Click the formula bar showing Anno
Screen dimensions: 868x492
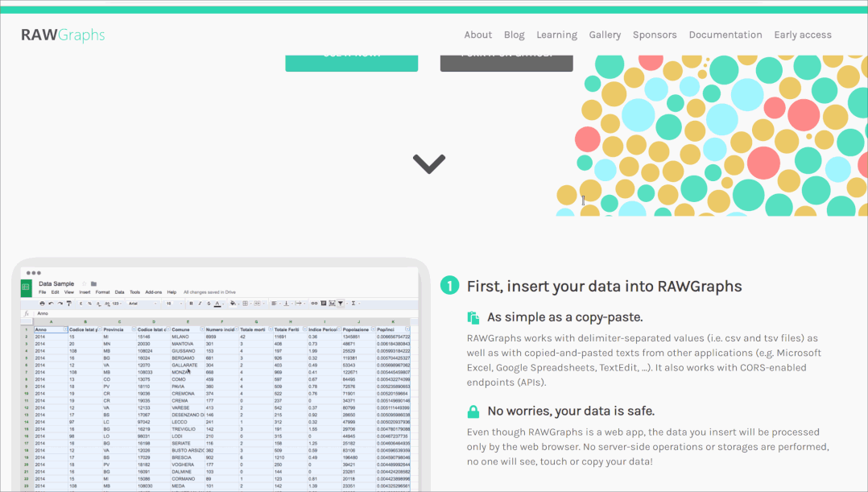click(x=225, y=313)
